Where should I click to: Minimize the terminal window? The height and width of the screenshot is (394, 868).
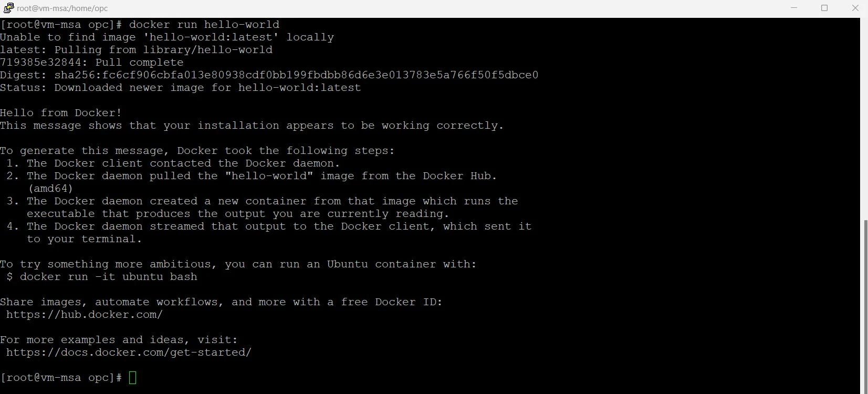794,8
